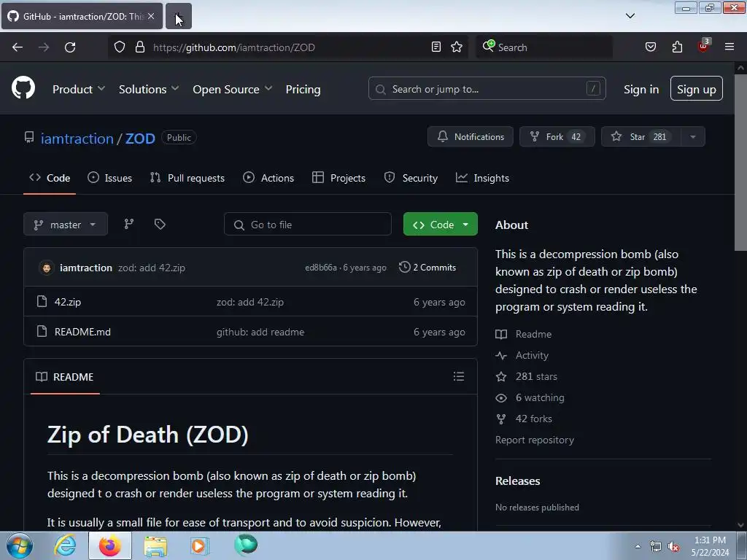This screenshot has height=560, width=747.
Task: Switch to the Pull requests tab
Action: tap(187, 178)
